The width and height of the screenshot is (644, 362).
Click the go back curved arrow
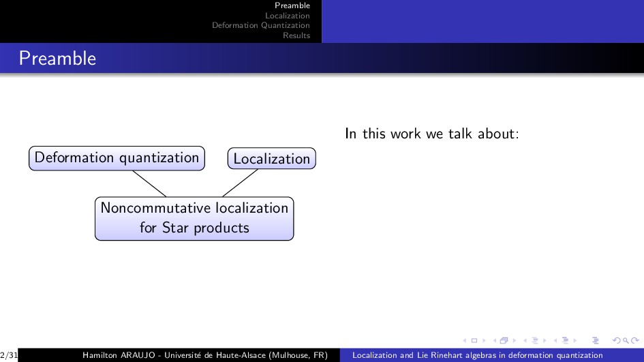point(616,341)
